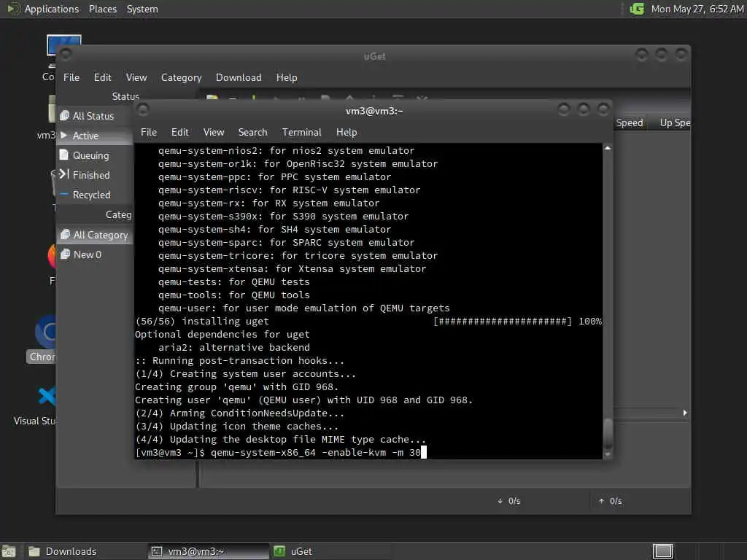Click the workspace switcher in bottom panel
747x560 pixels.
tap(662, 551)
